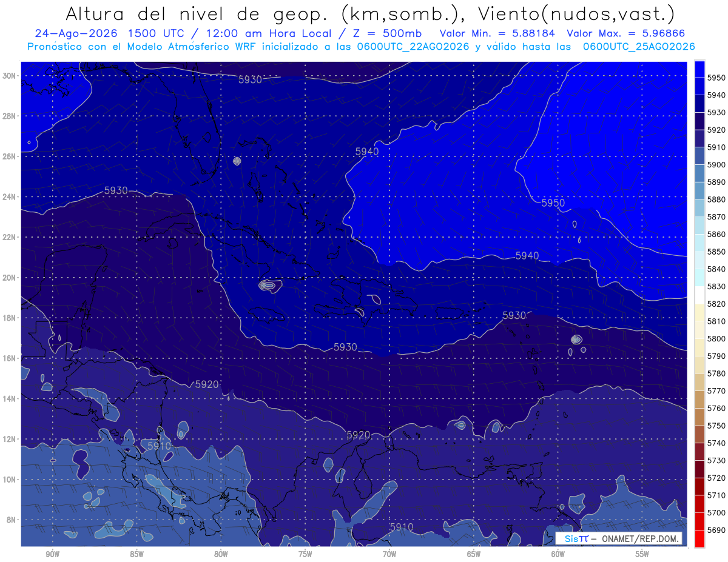This screenshot has height=562, width=728.
Task: Click the white colorbar band between 5820 and 5830
Action: click(699, 295)
